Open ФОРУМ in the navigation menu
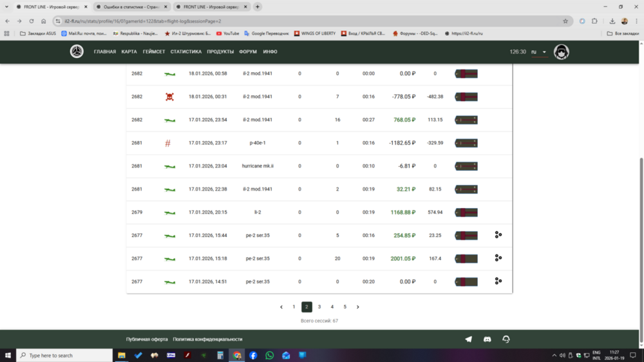This screenshot has width=644, height=362. [x=248, y=52]
